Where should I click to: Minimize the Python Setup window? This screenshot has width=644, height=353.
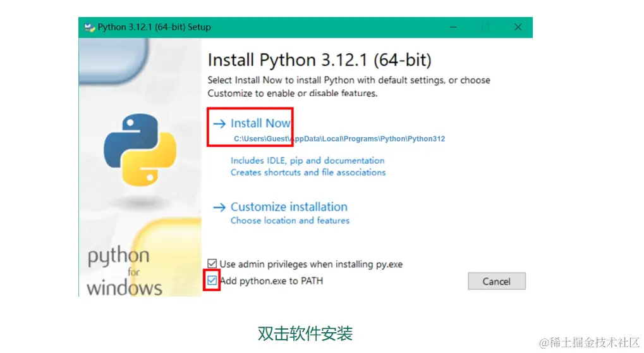tap(453, 27)
